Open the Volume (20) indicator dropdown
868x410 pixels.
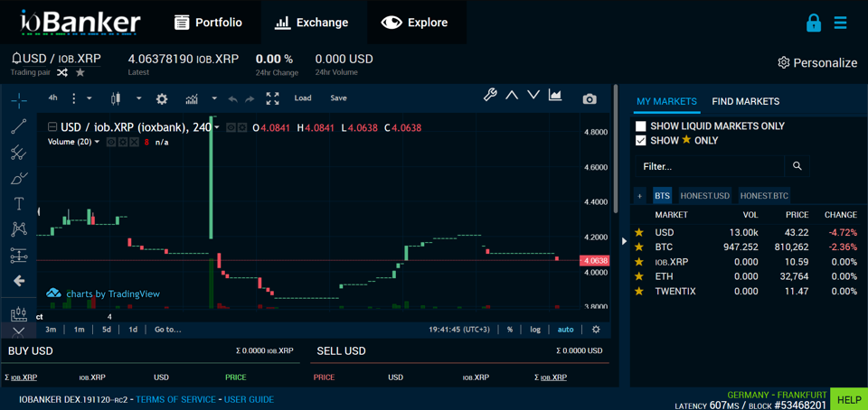click(x=98, y=142)
